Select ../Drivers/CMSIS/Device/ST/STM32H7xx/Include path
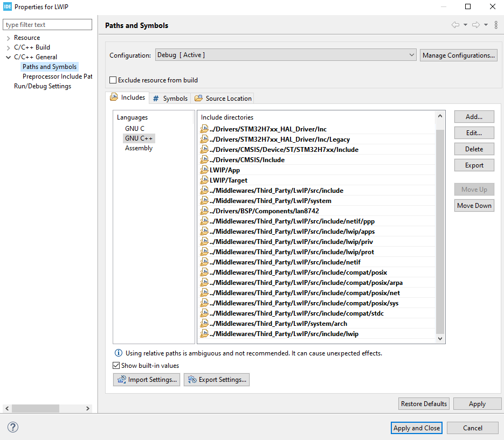 [x=317, y=149]
